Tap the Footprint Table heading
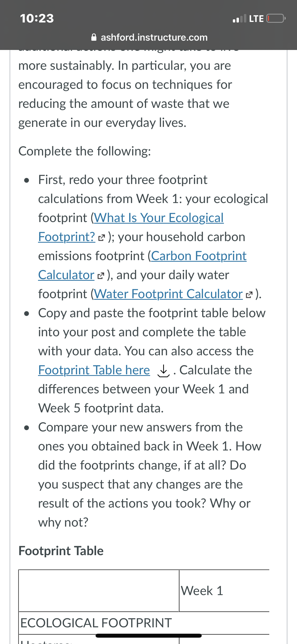The height and width of the screenshot is (644, 297). tap(61, 551)
